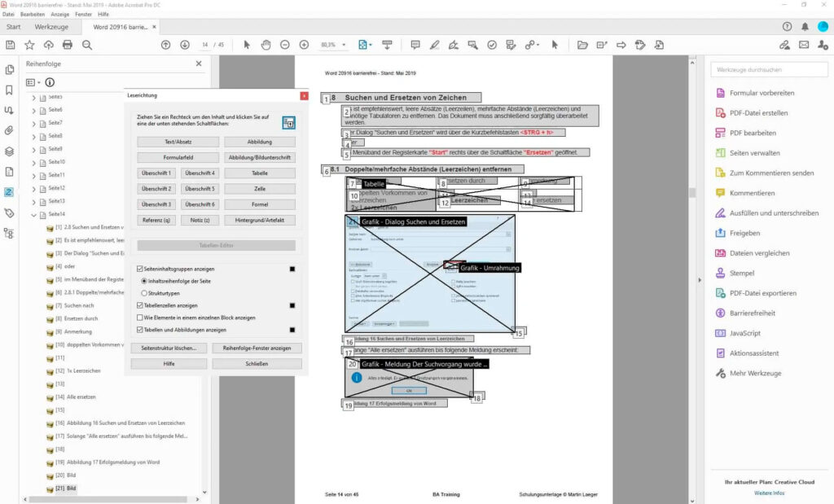
Task: Open the tags panel icon
Action: pos(9,213)
